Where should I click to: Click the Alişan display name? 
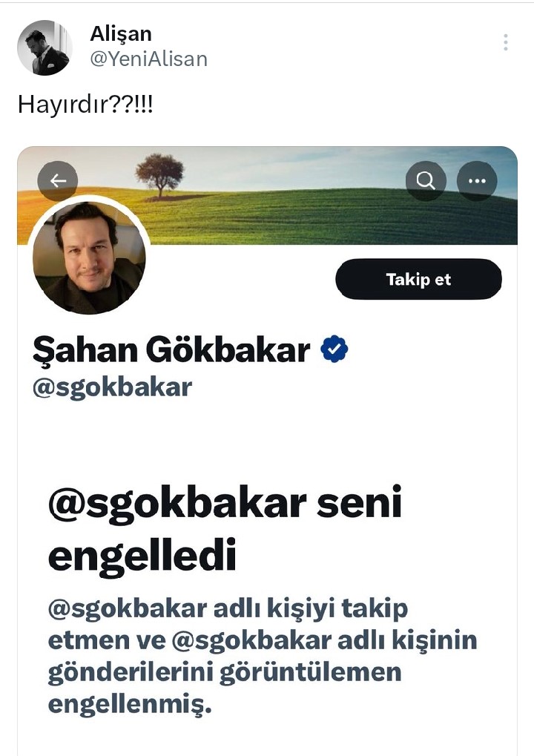121,33
